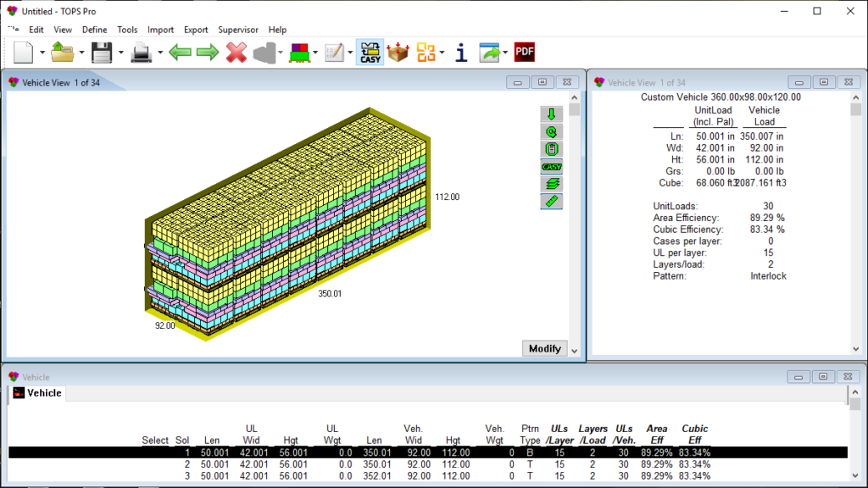The width and height of the screenshot is (868, 488).
Task: Click the green down arrow view icon
Action: coord(551,114)
